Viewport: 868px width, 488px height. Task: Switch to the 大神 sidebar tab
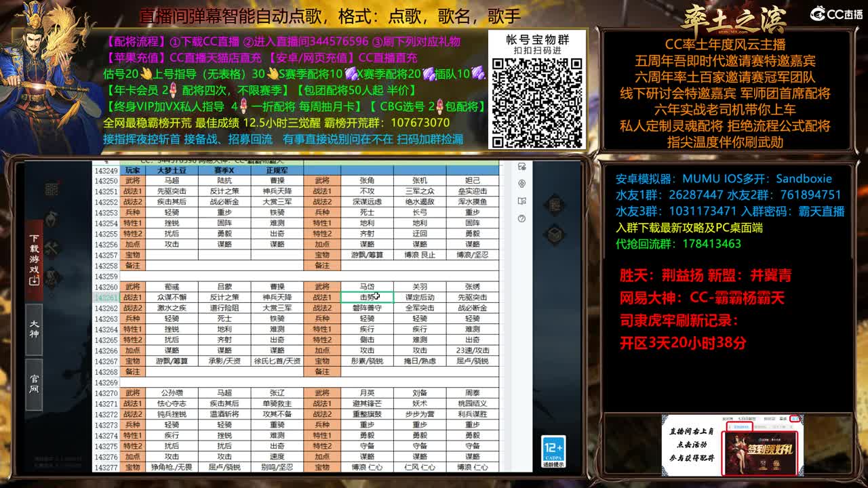(x=33, y=327)
